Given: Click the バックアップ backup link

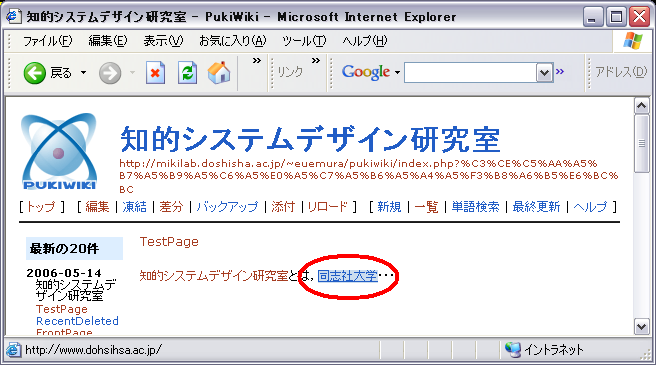Looking at the screenshot, I should pyautogui.click(x=227, y=207).
